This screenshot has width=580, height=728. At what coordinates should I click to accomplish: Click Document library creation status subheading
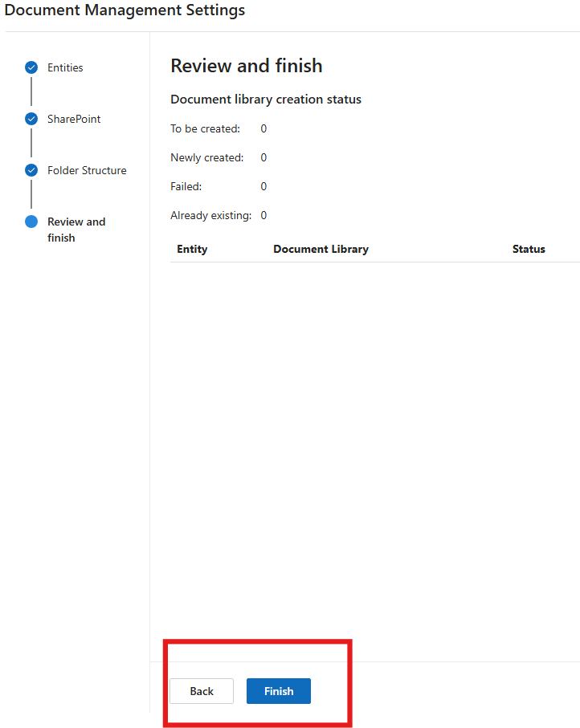(x=266, y=100)
